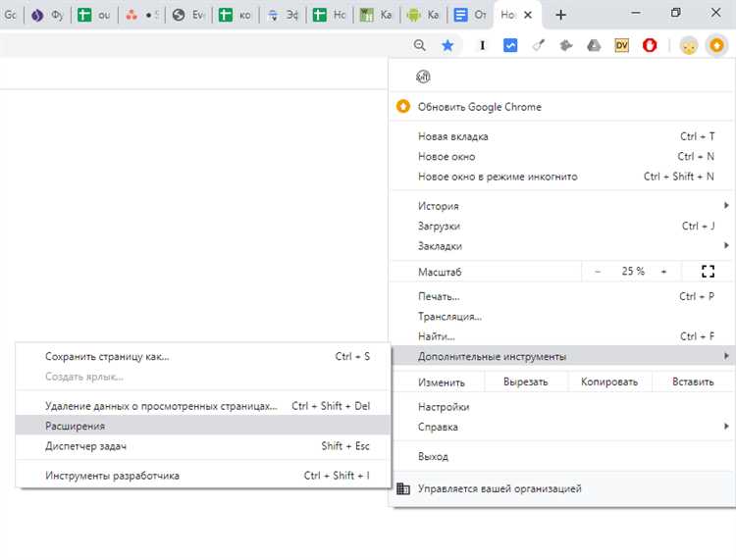The image size is (736, 560).
Task: Click the DV extension icon
Action: point(621,45)
